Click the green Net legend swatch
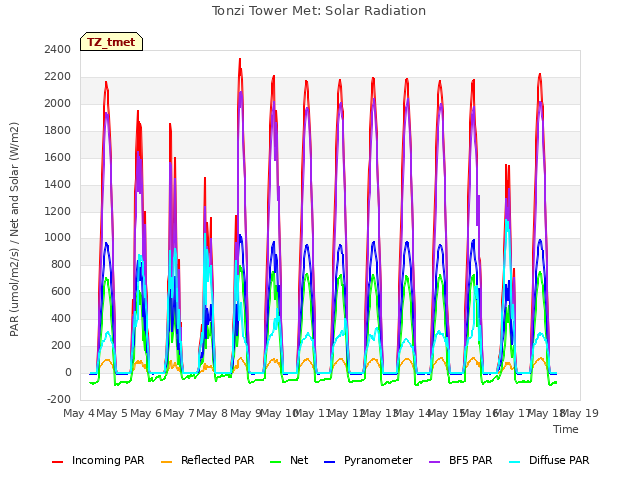The height and width of the screenshot is (480, 640). (x=276, y=462)
